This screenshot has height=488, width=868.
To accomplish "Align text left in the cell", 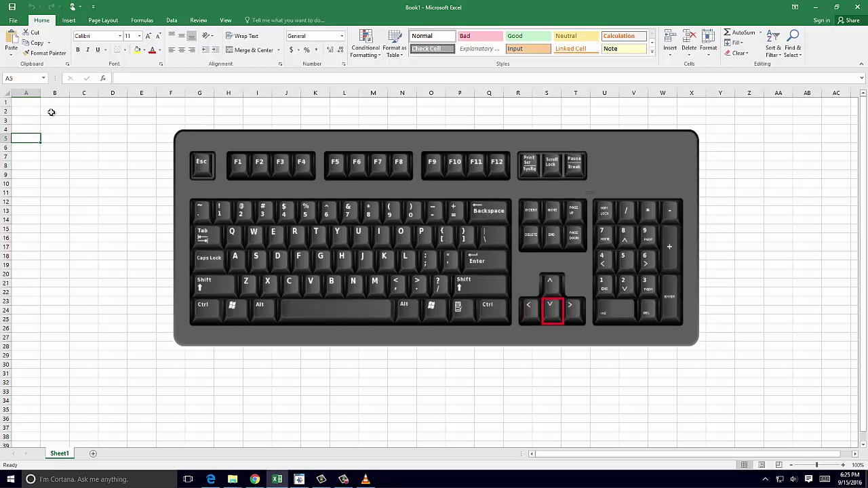I will [x=172, y=50].
